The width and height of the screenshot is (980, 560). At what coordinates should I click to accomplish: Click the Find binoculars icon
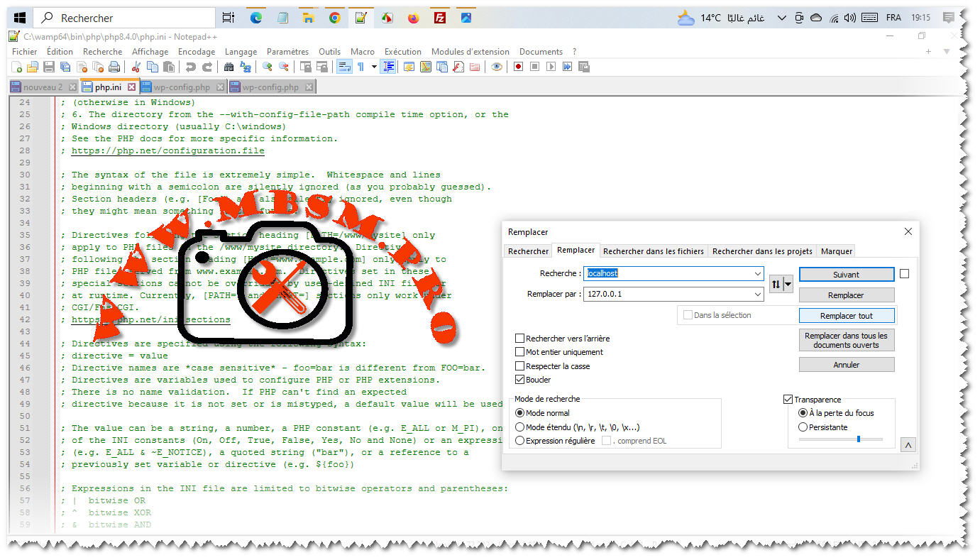pyautogui.click(x=229, y=67)
